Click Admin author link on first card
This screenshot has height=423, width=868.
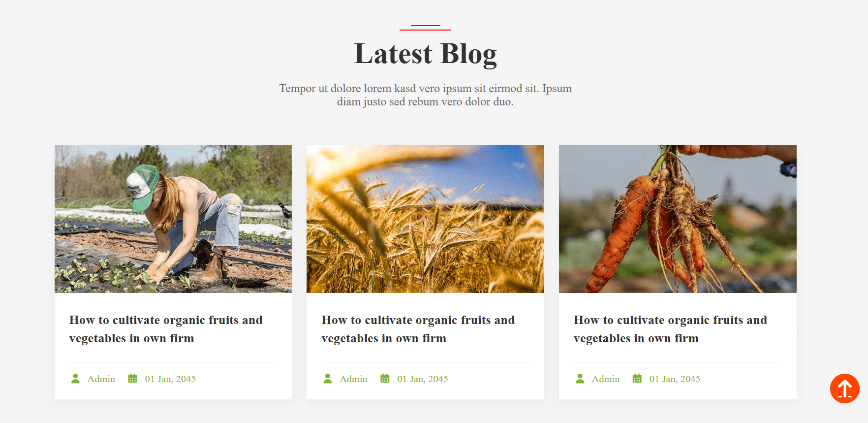[x=101, y=379]
